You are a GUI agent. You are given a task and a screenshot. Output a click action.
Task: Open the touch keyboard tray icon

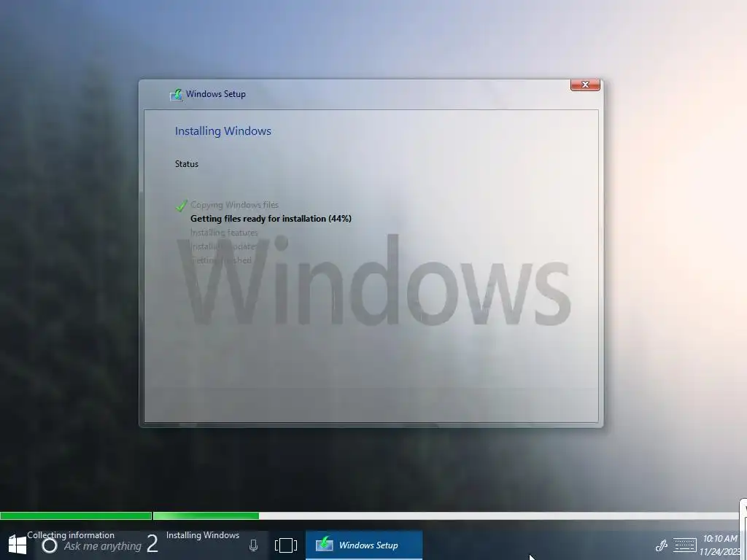tap(684, 545)
